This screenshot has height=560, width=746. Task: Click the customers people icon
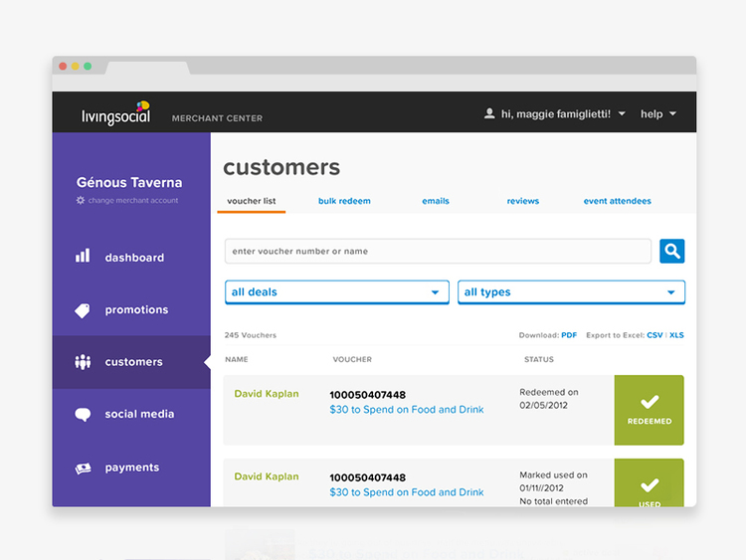click(x=83, y=362)
